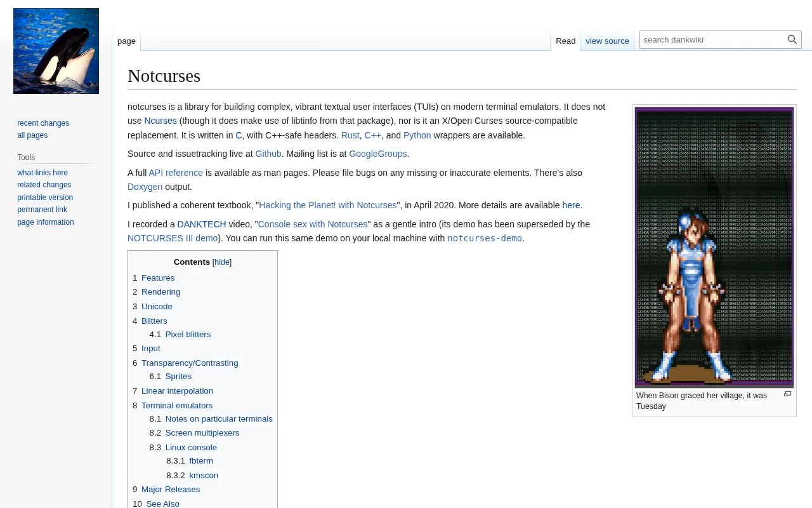Open the Doxygen output link

pyautogui.click(x=145, y=187)
